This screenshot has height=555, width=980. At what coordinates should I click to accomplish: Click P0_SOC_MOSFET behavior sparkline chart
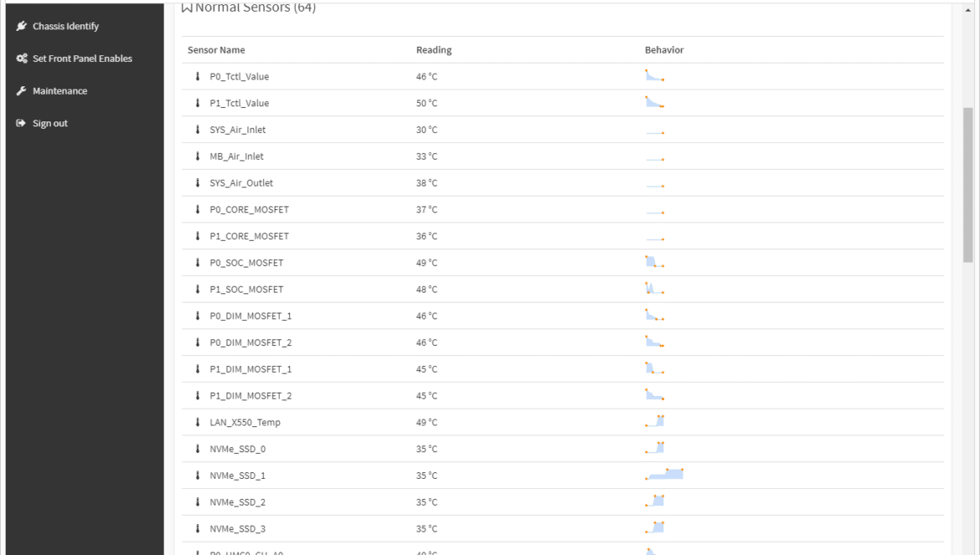654,261
